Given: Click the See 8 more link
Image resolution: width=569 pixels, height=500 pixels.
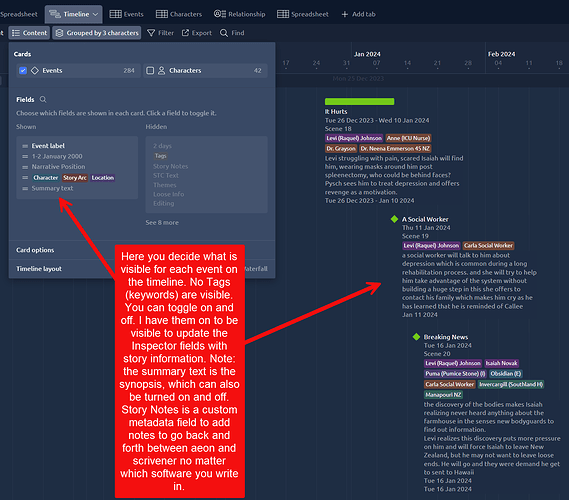Looking at the screenshot, I should (162, 222).
